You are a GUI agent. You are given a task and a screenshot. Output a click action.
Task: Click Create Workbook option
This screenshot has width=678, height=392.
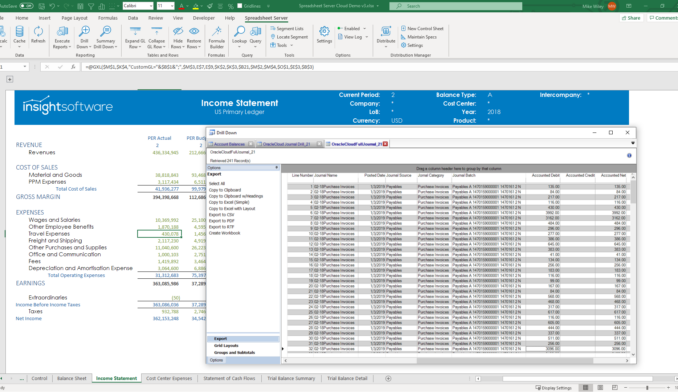point(224,233)
